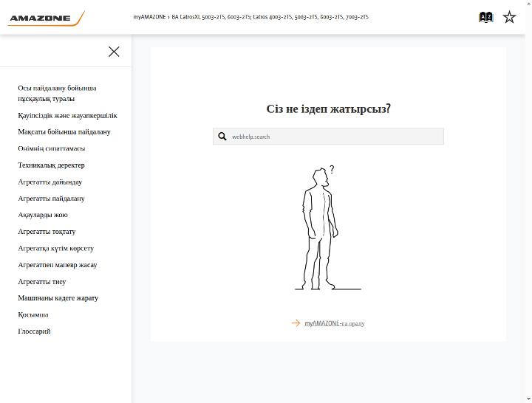Screen dimensions: 532x403
Task: Open Агрегатқа күтім көрсету
Action: [55, 248]
